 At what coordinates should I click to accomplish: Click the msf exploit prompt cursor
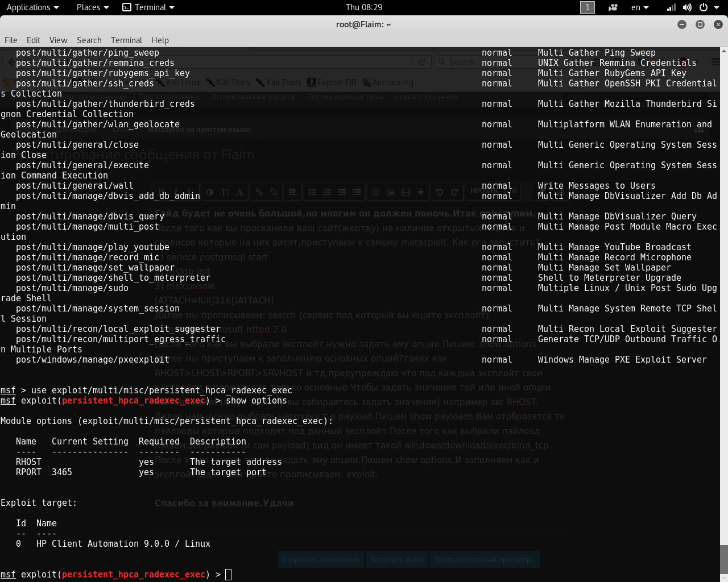click(228, 575)
